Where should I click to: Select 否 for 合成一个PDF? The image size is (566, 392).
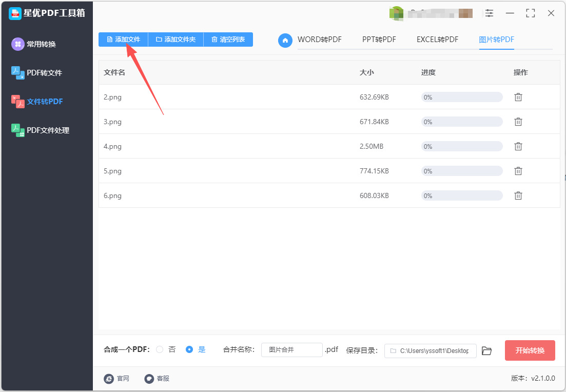click(x=160, y=349)
